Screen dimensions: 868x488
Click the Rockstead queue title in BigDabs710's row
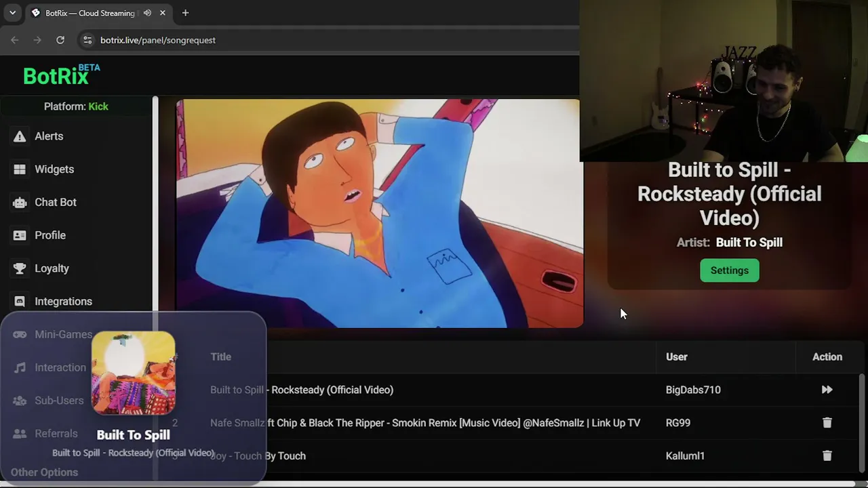pyautogui.click(x=302, y=390)
